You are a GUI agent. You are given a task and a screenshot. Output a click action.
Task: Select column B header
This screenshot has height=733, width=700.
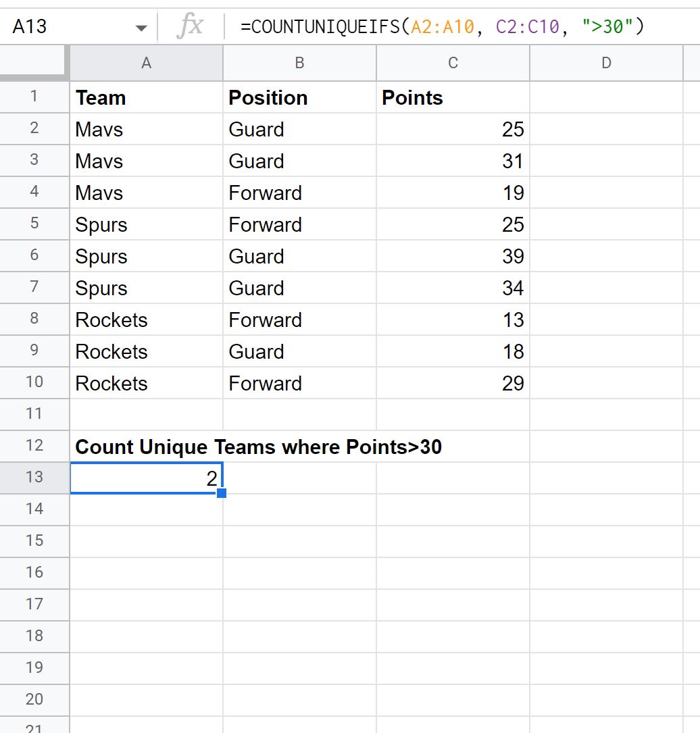[299, 62]
